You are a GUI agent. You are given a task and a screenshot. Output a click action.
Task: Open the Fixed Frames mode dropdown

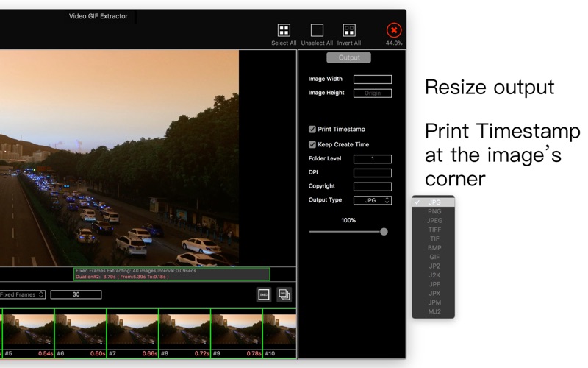pos(23,295)
